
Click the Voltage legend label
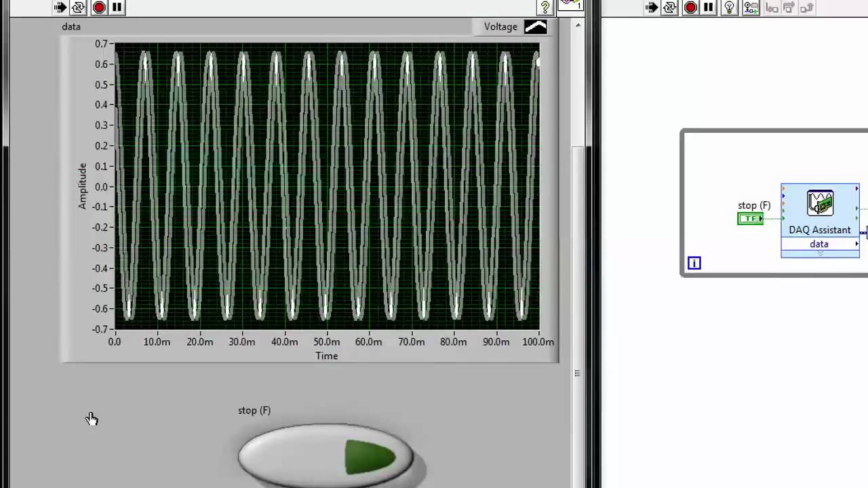(x=500, y=26)
